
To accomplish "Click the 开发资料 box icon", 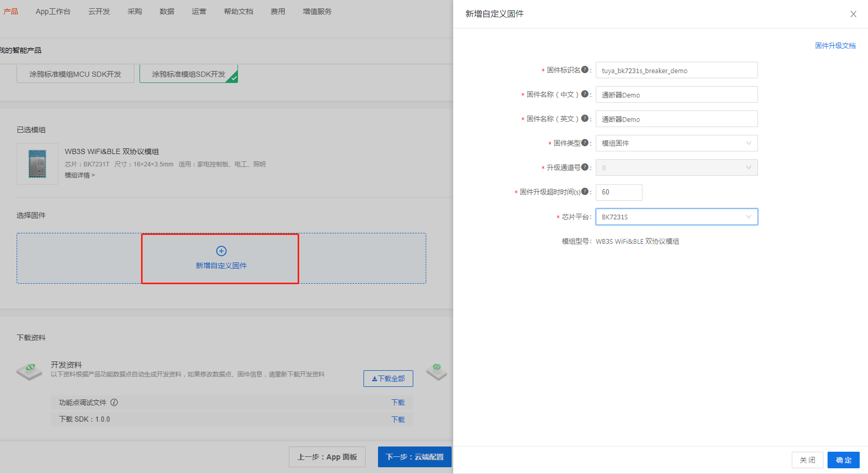I will (30, 371).
